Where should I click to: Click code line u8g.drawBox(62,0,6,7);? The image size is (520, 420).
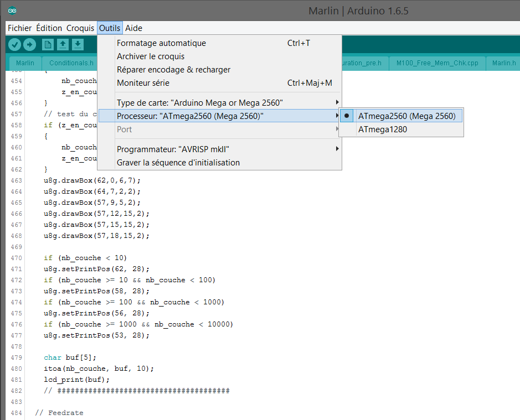(x=92, y=180)
